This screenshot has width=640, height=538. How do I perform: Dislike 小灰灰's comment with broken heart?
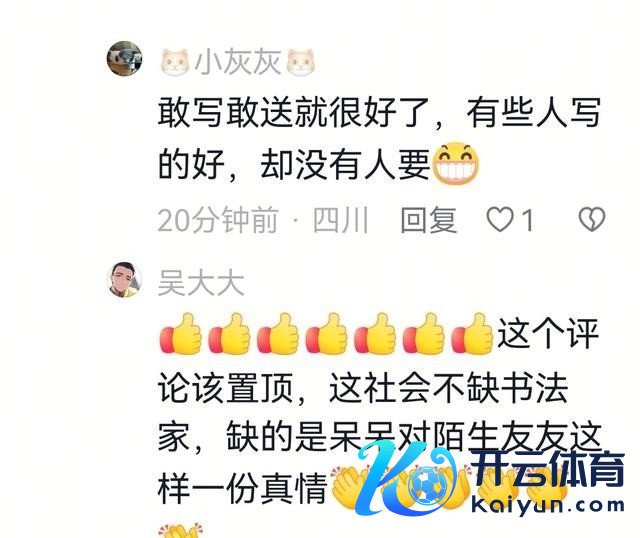592,220
